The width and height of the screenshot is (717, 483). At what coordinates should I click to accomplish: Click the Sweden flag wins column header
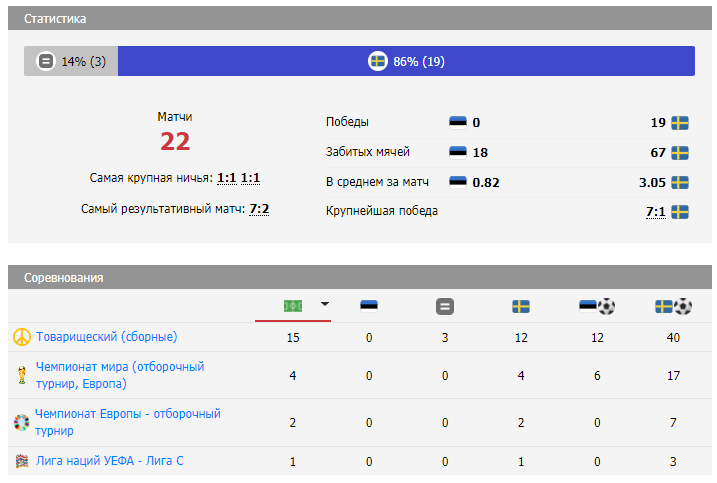pos(521,306)
